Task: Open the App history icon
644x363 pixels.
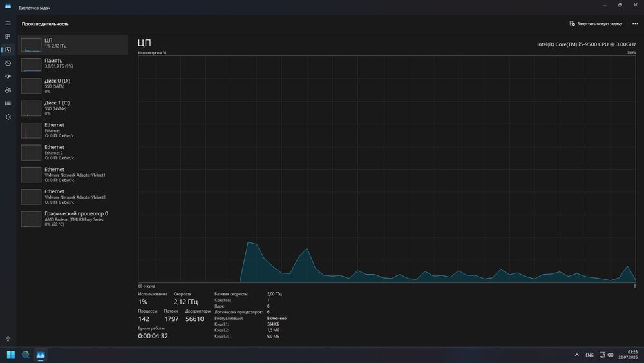Action: [x=8, y=63]
